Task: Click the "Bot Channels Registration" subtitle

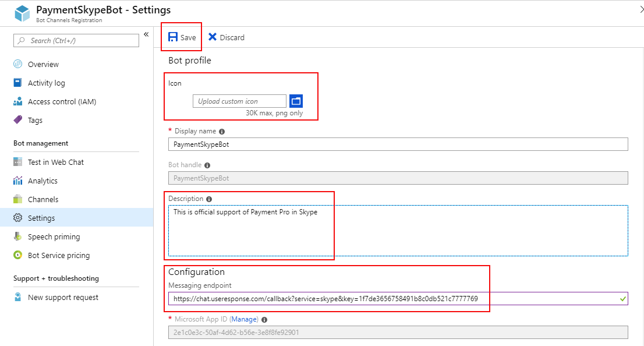Action: (69, 20)
